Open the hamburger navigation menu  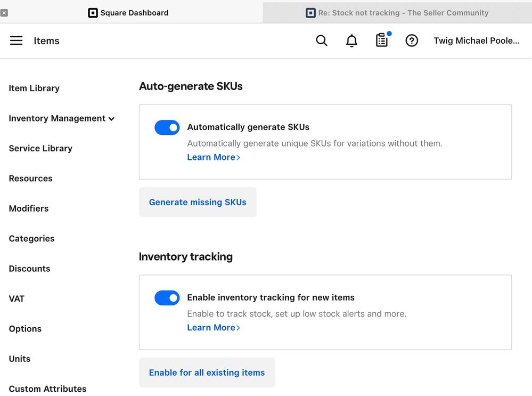(x=17, y=41)
